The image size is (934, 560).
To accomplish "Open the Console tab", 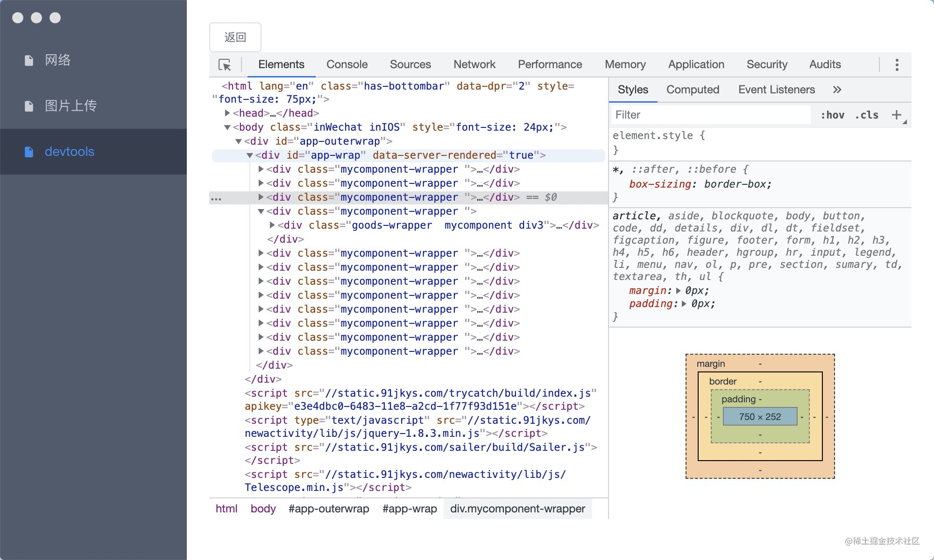I will coord(347,64).
